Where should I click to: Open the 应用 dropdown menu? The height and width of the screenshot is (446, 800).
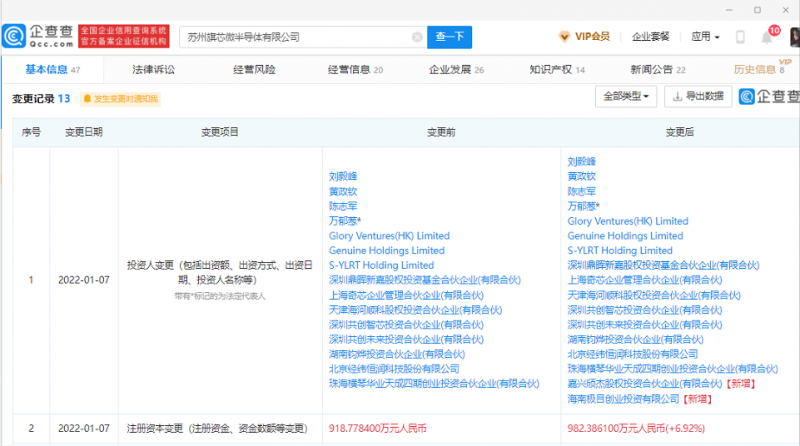coord(704,37)
